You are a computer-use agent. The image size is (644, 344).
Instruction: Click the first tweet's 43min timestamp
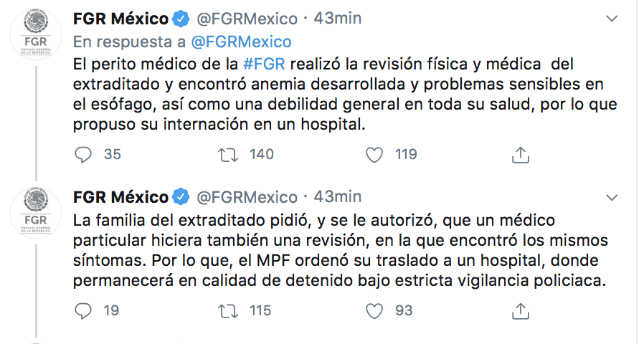coord(338,18)
